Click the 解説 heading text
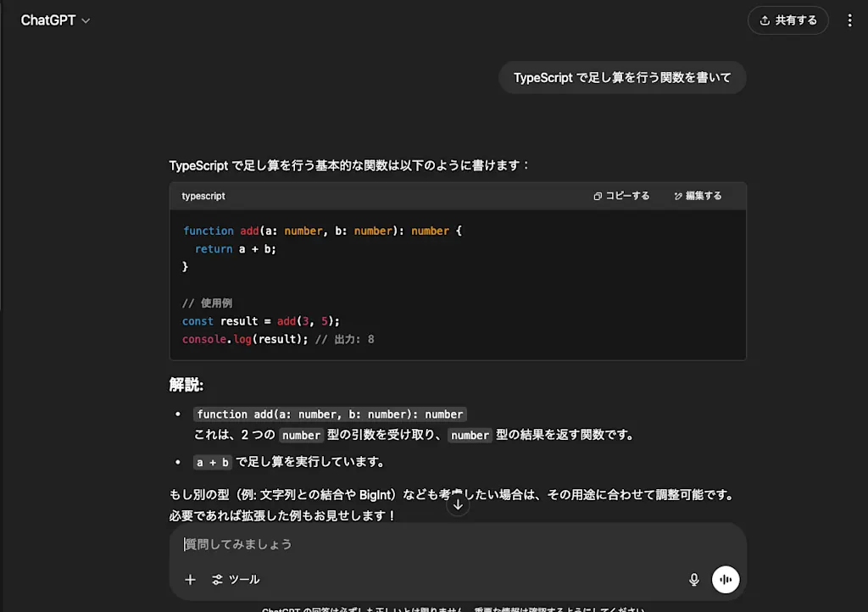Screen dimensions: 868x612 (x=186, y=385)
